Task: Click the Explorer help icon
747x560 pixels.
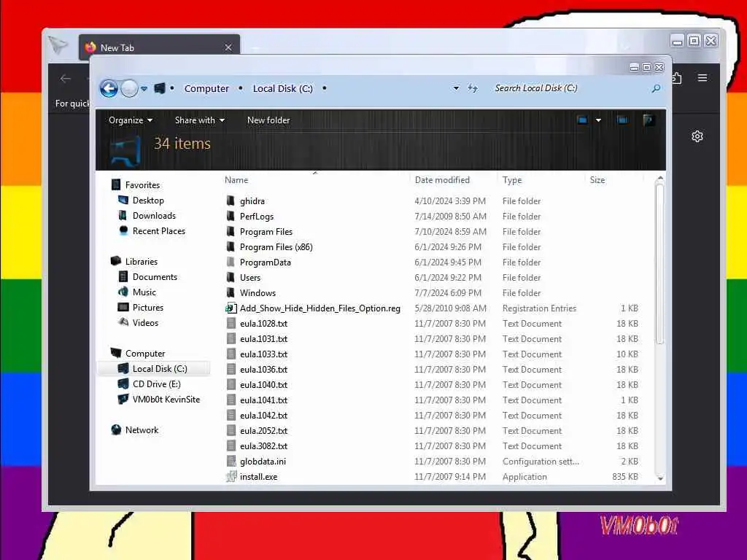Action: pos(648,120)
